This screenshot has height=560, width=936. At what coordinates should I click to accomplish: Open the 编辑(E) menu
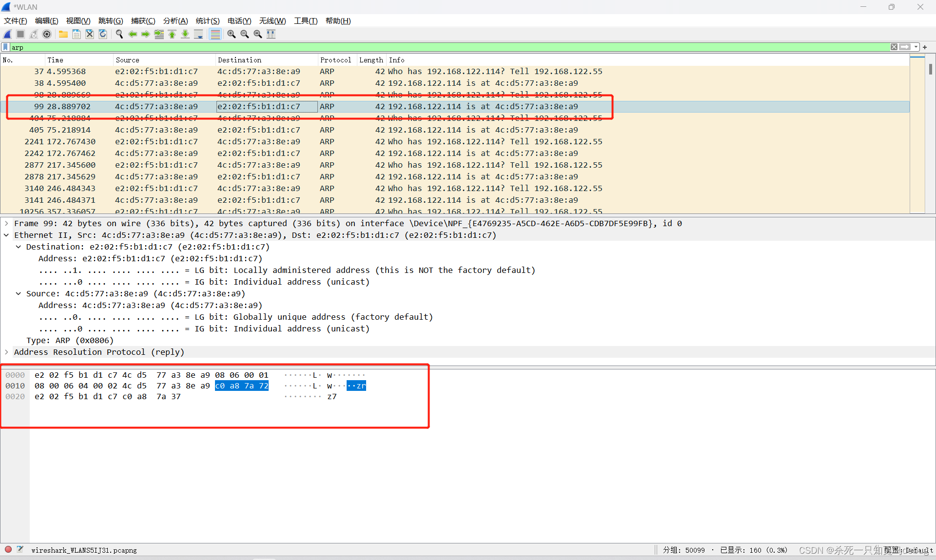point(47,21)
